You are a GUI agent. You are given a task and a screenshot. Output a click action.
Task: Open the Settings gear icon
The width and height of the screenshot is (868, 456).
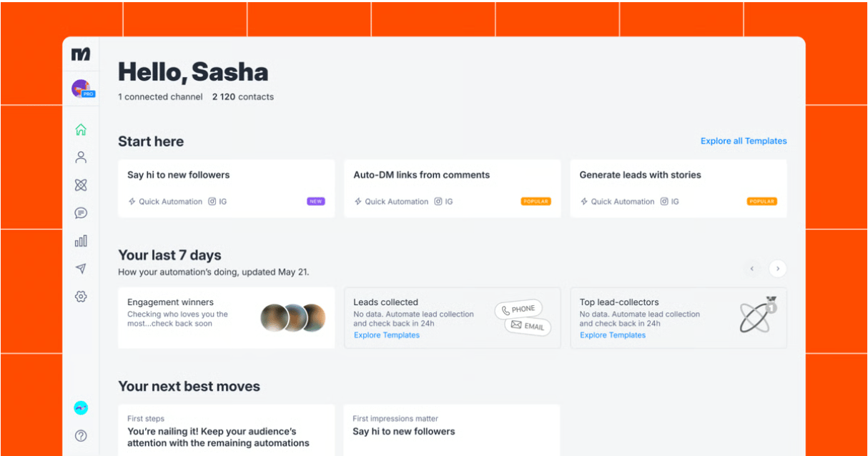(81, 296)
